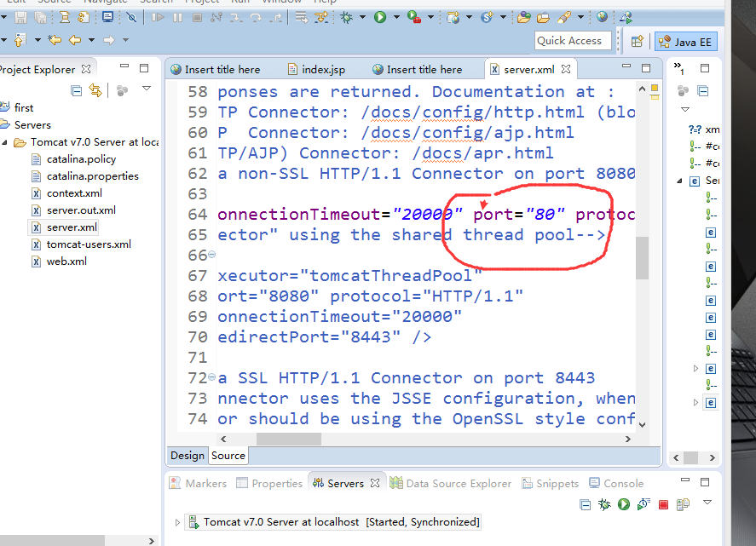This screenshot has height=546, width=756.
Task: Click the Resume debug icon
Action: tap(157, 18)
